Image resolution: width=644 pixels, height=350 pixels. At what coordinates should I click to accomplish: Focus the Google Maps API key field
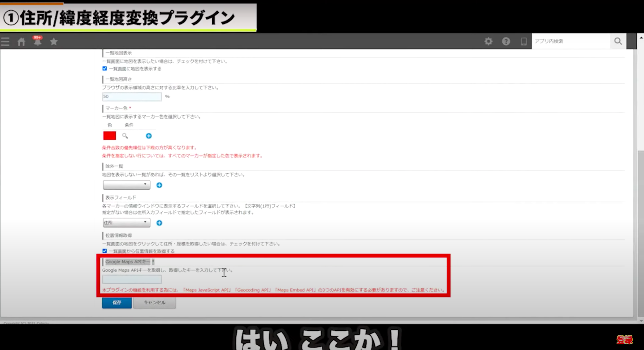(x=132, y=279)
